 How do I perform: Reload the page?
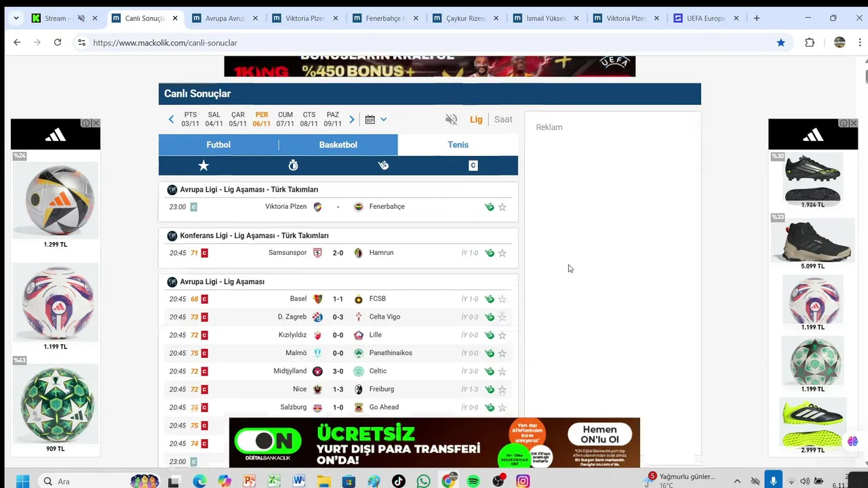pyautogui.click(x=58, y=43)
